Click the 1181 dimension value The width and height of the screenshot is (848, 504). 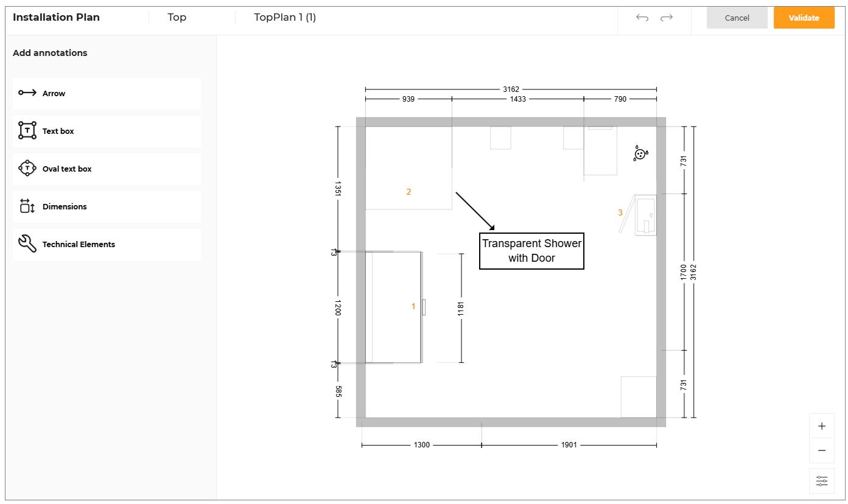pyautogui.click(x=461, y=309)
